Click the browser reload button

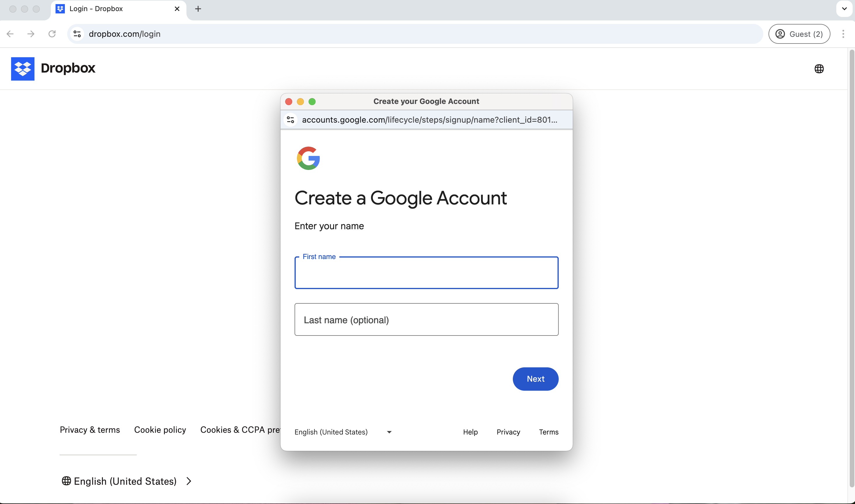(52, 34)
